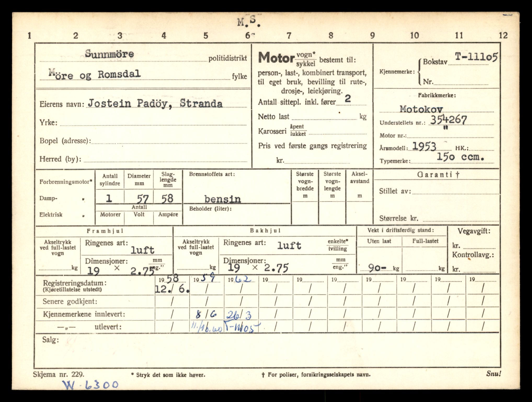Select column index number "10" at top
The image size is (532, 402).
pos(414,35)
